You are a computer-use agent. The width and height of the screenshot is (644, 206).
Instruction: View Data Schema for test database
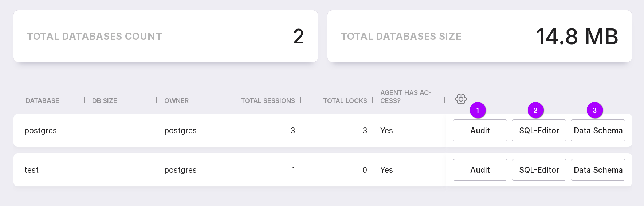(x=598, y=170)
